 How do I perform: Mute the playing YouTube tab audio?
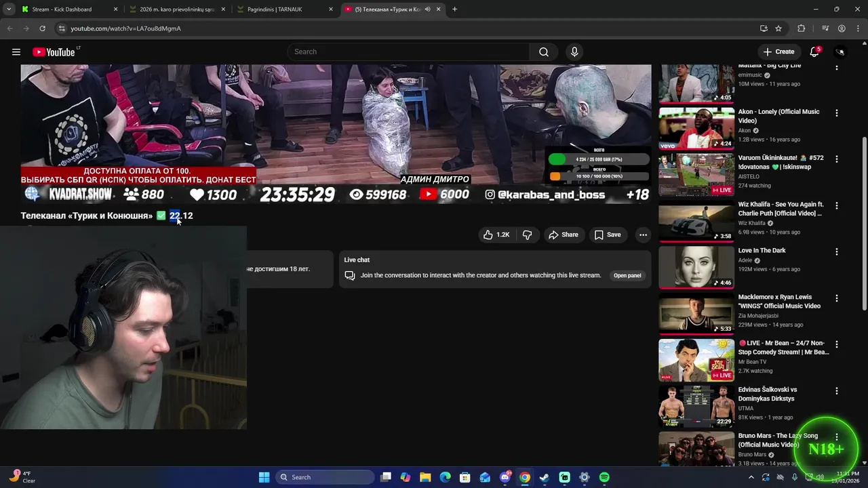(427, 9)
